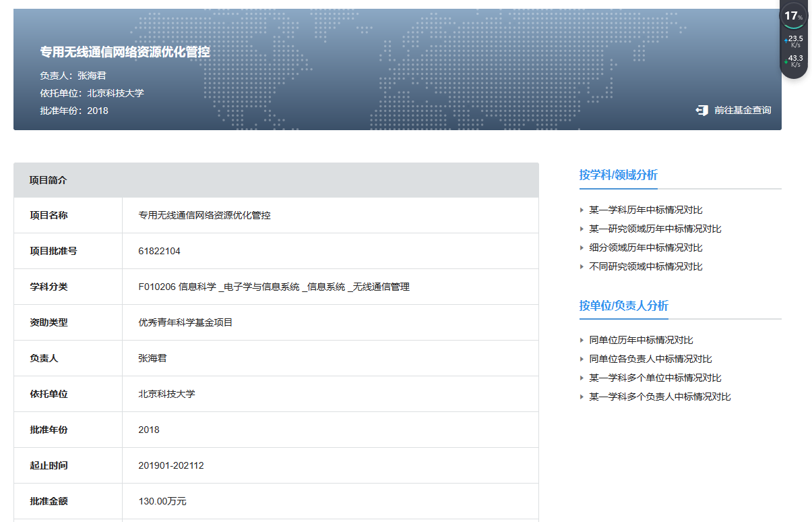812x522 pixels.
Task: Click 北京科技大学 in the 依托单位 table row
Action: pyautogui.click(x=166, y=394)
